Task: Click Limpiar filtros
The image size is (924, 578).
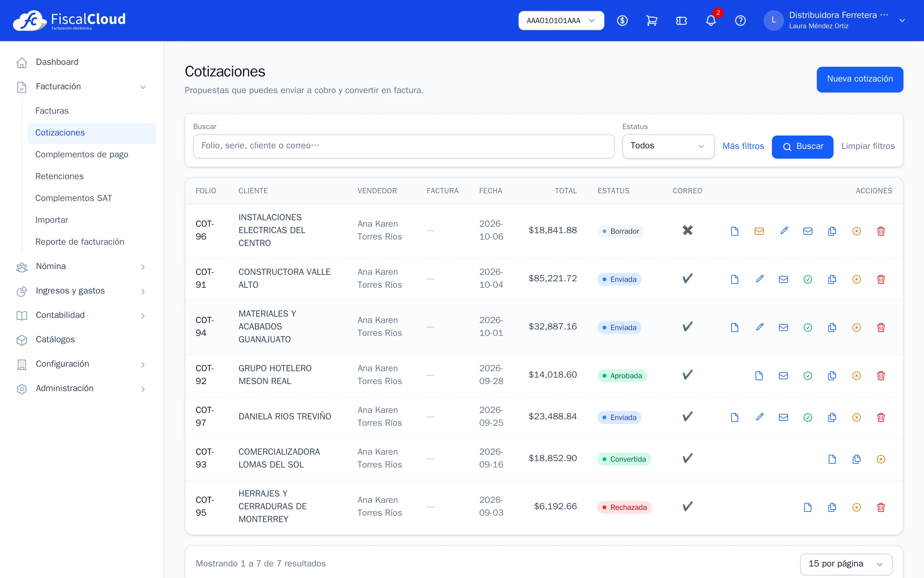Action: click(868, 146)
